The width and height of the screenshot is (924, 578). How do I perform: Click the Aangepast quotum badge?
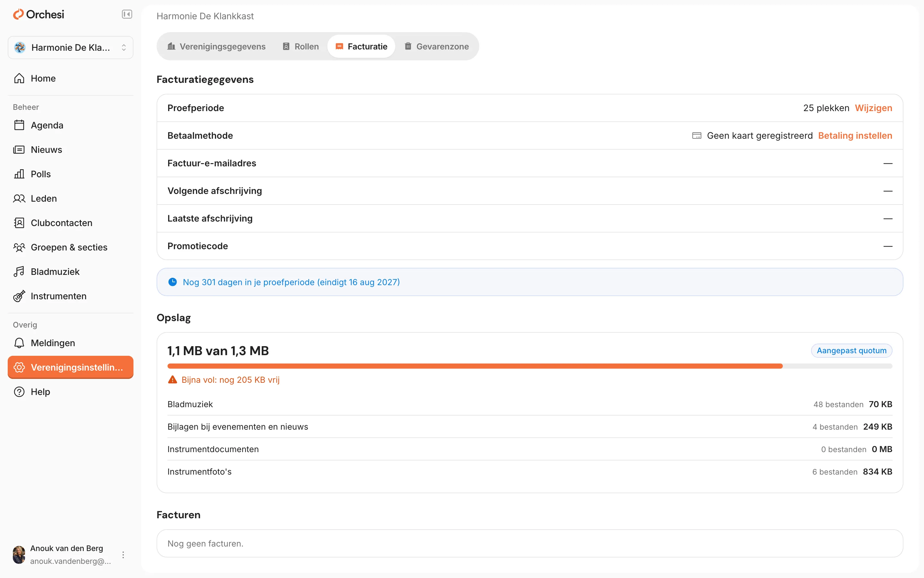851,351
